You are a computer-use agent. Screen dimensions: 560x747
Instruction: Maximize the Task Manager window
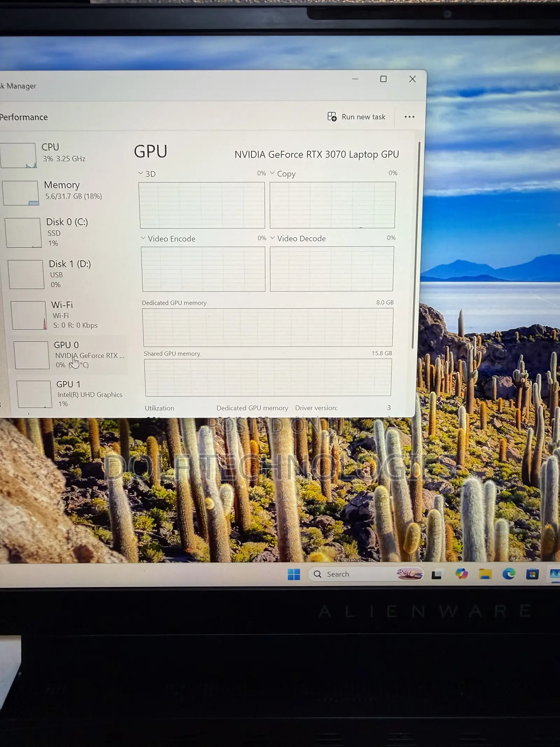tap(384, 79)
